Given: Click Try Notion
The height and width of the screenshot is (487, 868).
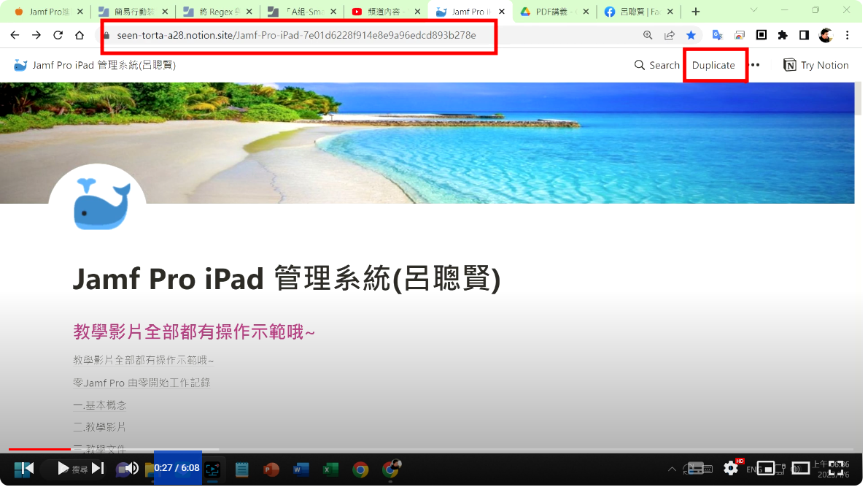Looking at the screenshot, I should 816,66.
